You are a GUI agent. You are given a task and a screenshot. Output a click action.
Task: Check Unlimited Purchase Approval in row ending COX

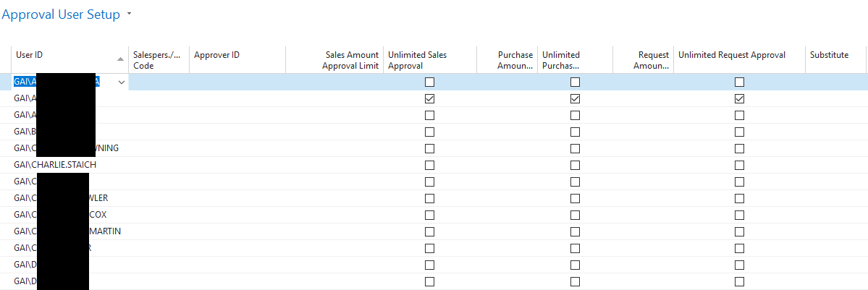click(x=575, y=215)
